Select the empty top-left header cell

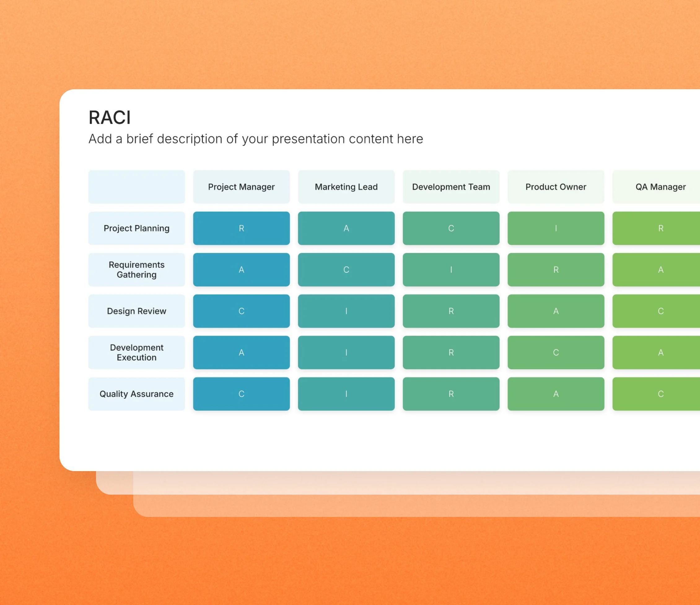(x=137, y=187)
